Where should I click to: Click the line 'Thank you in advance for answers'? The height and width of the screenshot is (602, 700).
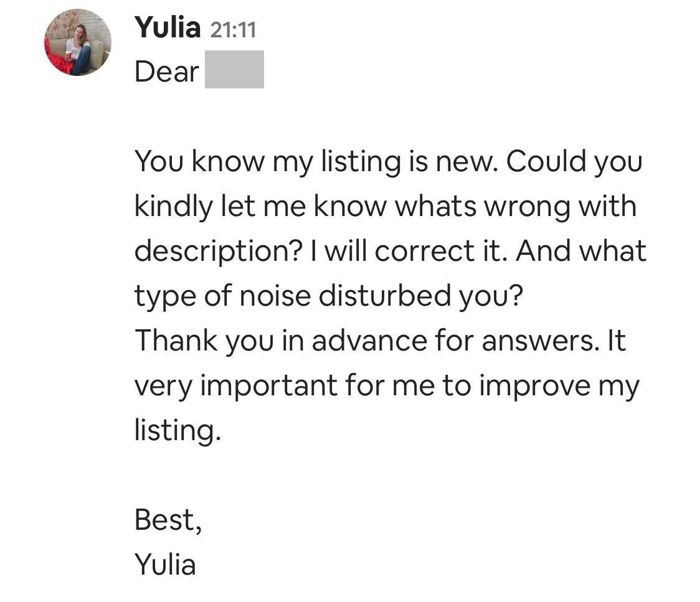click(x=366, y=341)
